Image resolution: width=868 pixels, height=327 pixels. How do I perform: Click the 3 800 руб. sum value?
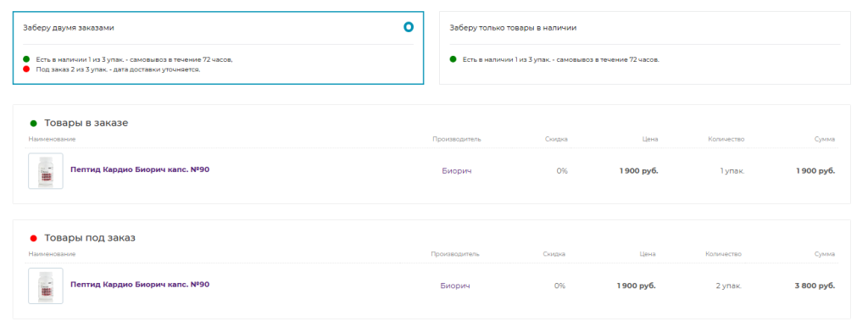pyautogui.click(x=815, y=286)
